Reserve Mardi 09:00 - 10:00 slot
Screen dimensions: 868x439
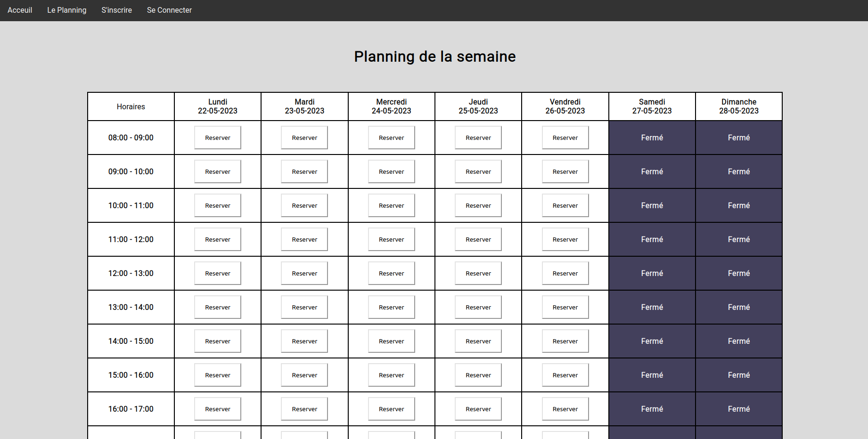(304, 171)
